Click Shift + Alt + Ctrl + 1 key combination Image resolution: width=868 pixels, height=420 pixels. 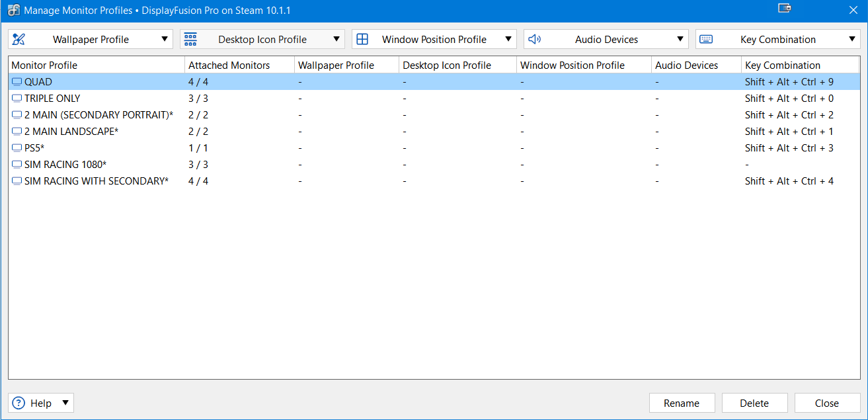click(789, 132)
